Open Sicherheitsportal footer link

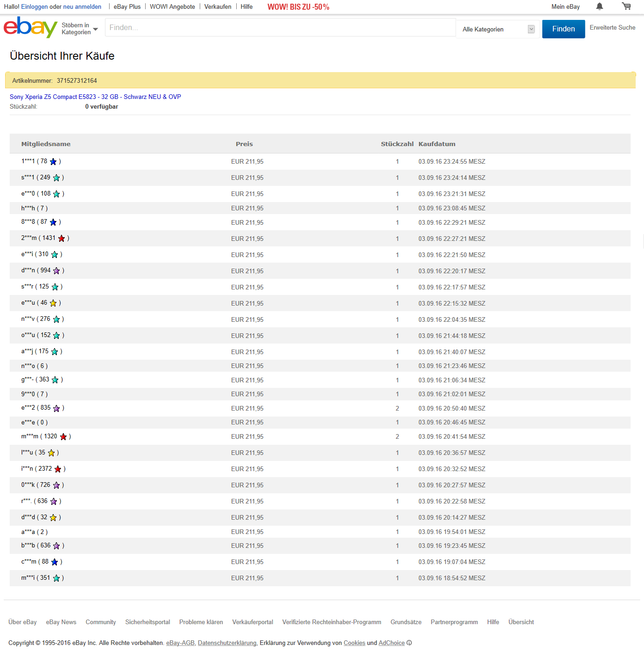[x=147, y=622]
